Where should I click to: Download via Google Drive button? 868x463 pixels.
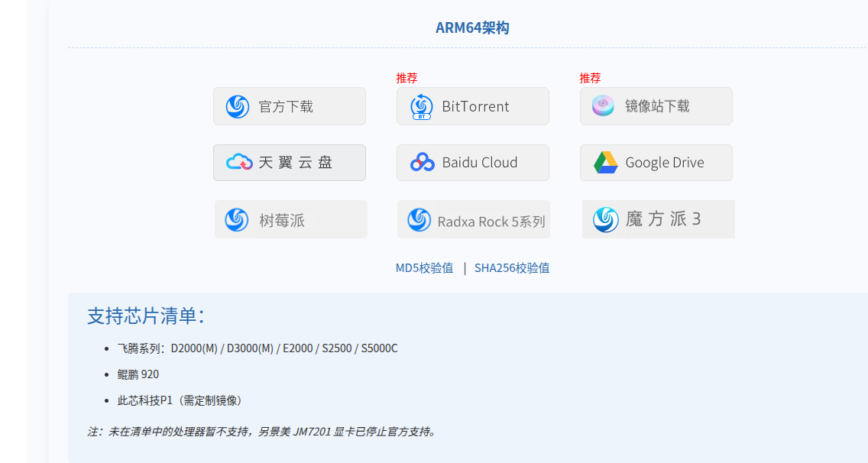(656, 163)
